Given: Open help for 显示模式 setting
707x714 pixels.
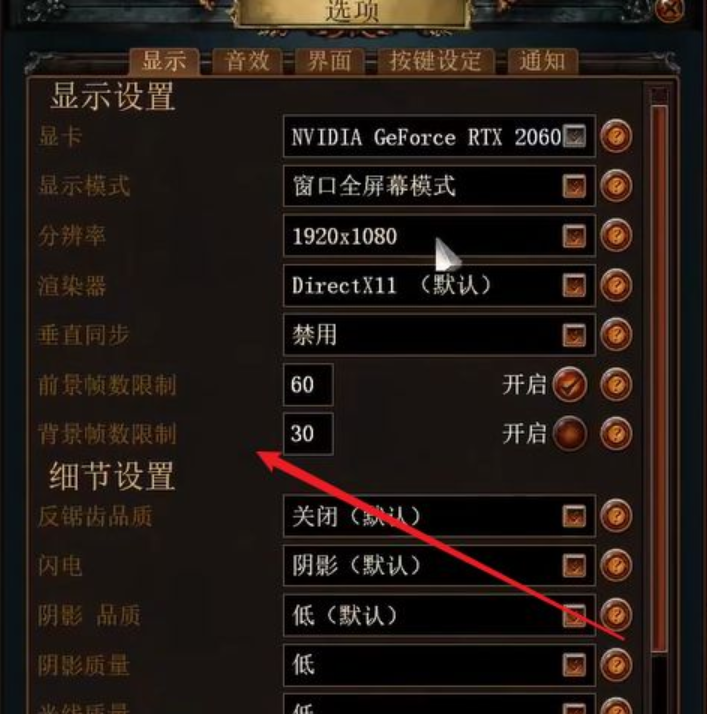Looking at the screenshot, I should pyautogui.click(x=616, y=186).
